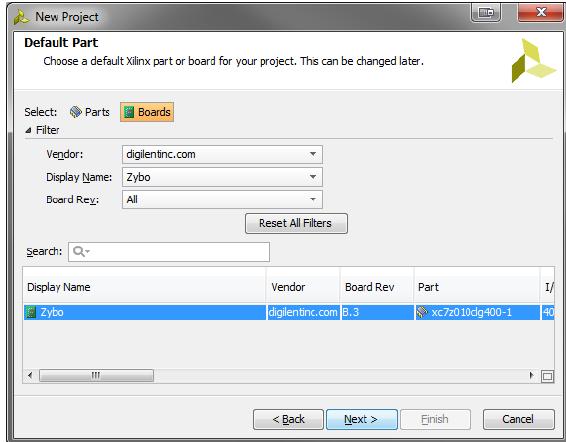Open the Display Name dropdown
Screen dimensions: 566x442
222,177
